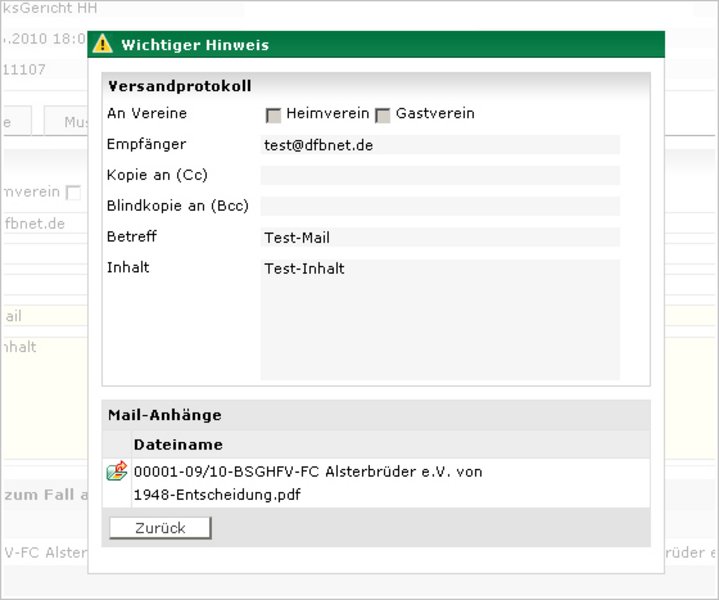Screen dimensions: 719x600
Task: Click the Mail-Anhänge section header
Action: pos(165,415)
